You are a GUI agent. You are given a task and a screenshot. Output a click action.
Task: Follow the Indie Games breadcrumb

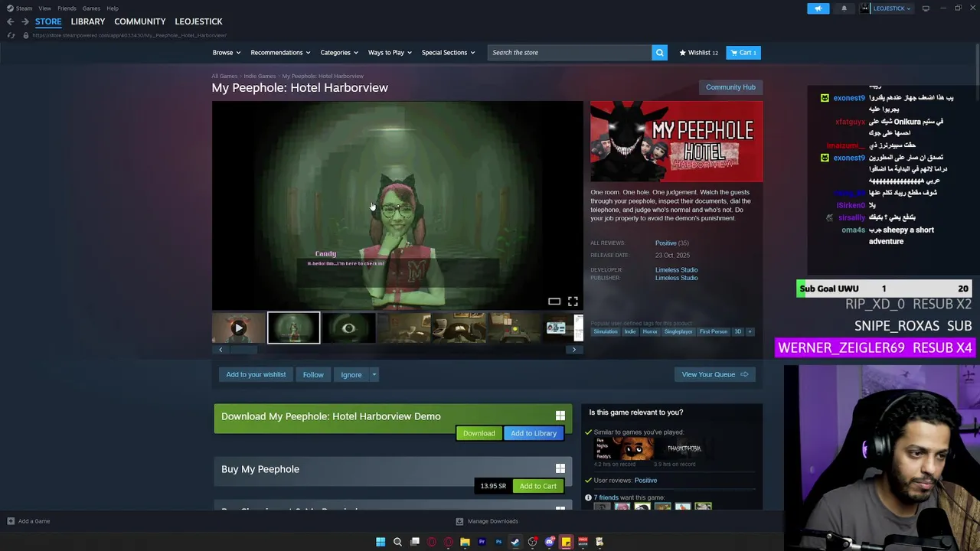(260, 76)
